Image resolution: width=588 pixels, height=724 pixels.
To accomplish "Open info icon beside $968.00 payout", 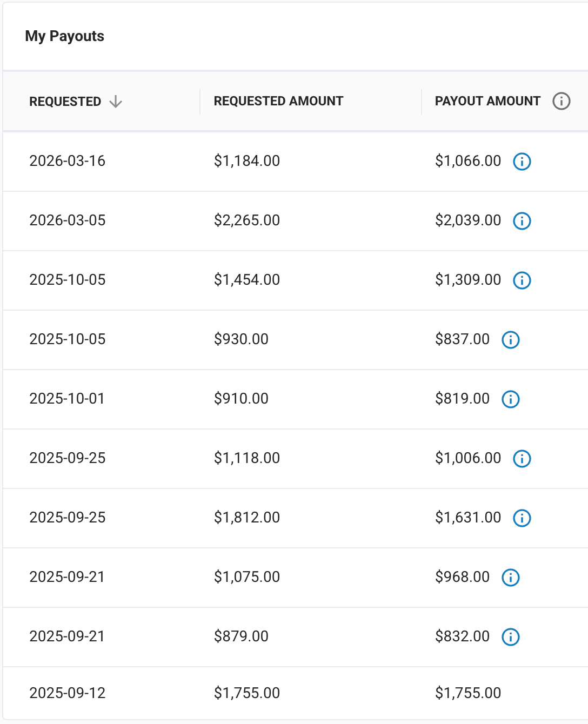I will click(510, 577).
